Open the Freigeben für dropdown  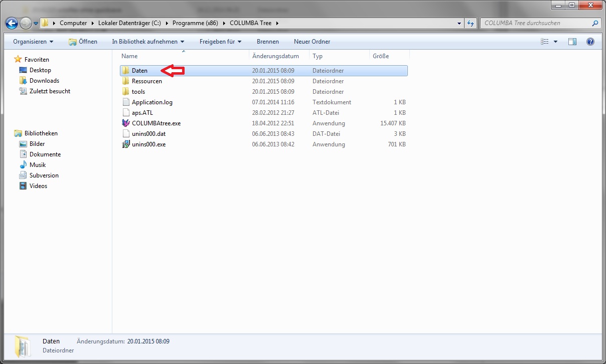(x=220, y=42)
